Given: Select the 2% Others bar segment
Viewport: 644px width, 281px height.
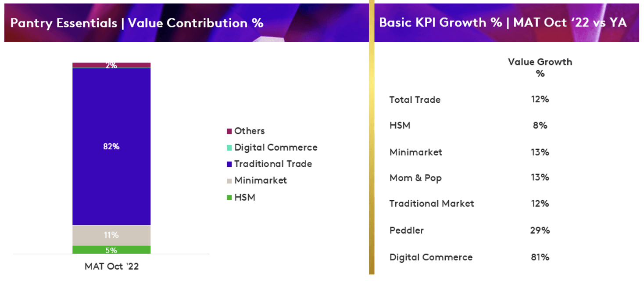Looking at the screenshot, I should coord(111,65).
